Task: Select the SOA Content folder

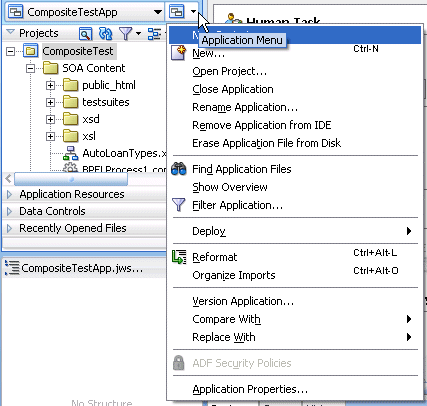Action: (x=94, y=68)
